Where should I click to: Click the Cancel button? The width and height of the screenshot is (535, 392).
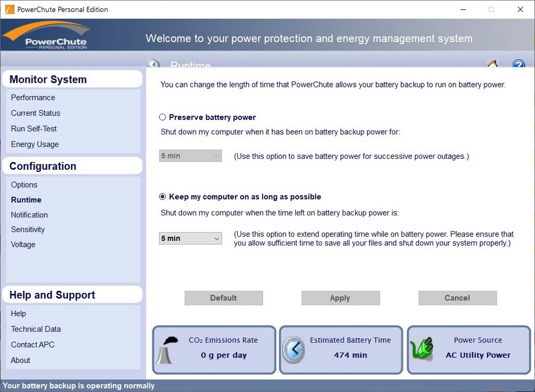(457, 298)
